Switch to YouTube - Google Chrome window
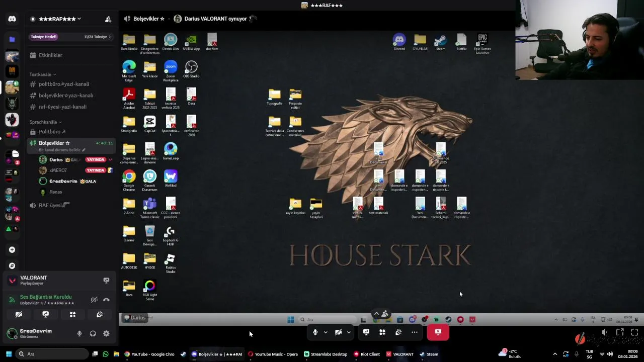The height and width of the screenshot is (362, 644). pos(149,354)
